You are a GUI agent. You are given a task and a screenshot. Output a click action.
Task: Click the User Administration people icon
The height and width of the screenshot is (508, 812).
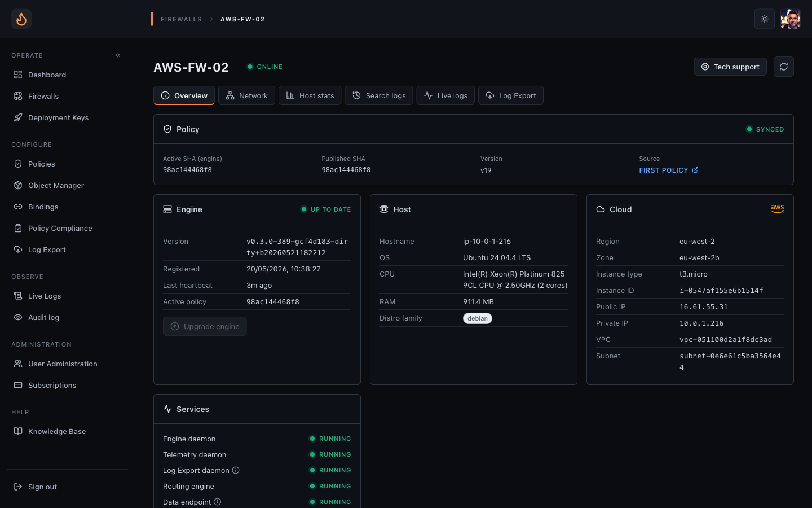pos(18,364)
